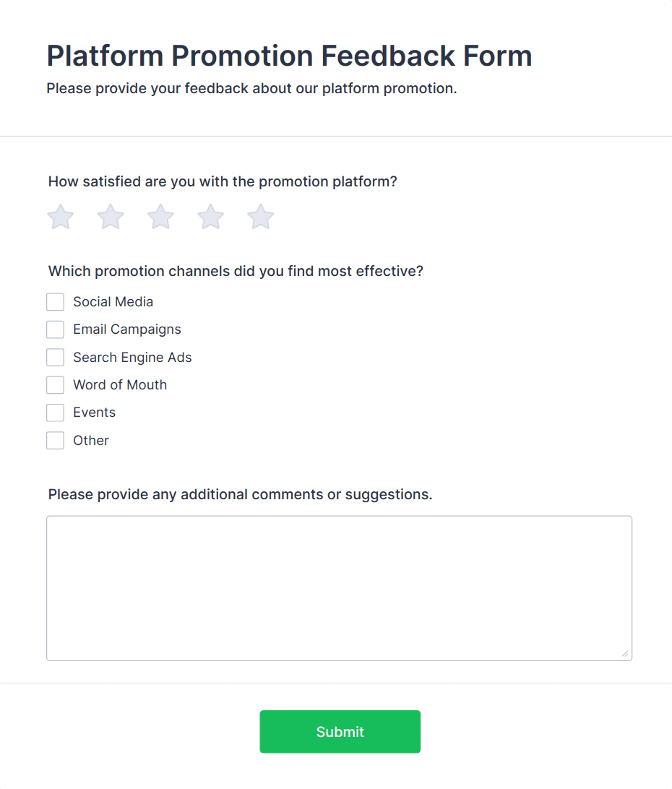Enable the Search Engine Ads checkbox
This screenshot has height=789, width=672.
(x=56, y=358)
